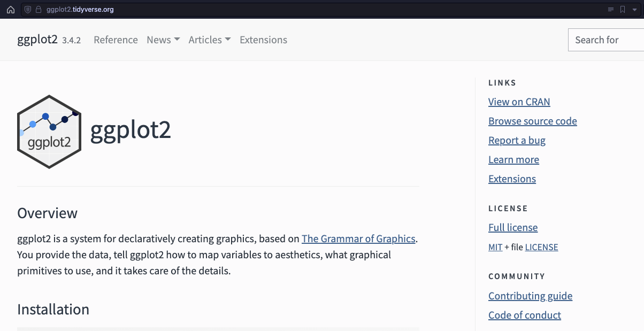This screenshot has width=644, height=331.
Task: Focus the Search for input field
Action: point(607,40)
